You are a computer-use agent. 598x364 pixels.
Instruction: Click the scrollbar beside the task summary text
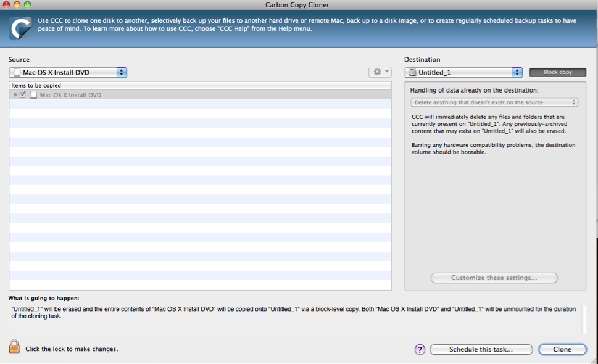tap(584, 320)
